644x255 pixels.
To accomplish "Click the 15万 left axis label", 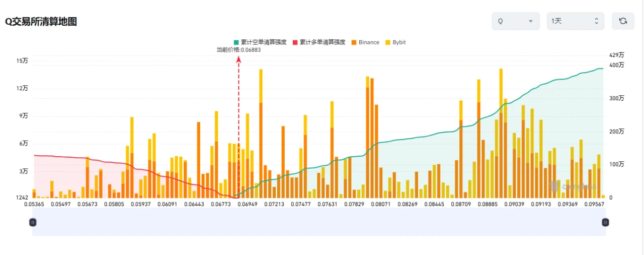I will [22, 61].
